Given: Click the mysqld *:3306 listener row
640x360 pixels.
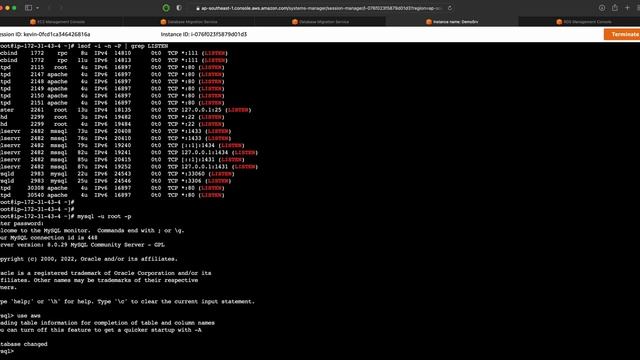Looking at the screenshot, I should pyautogui.click(x=116, y=181).
